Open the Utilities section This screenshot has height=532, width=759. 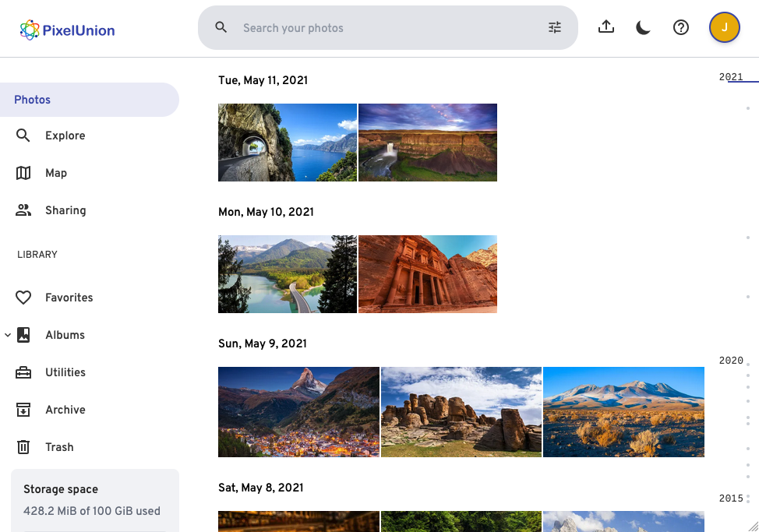tap(65, 372)
